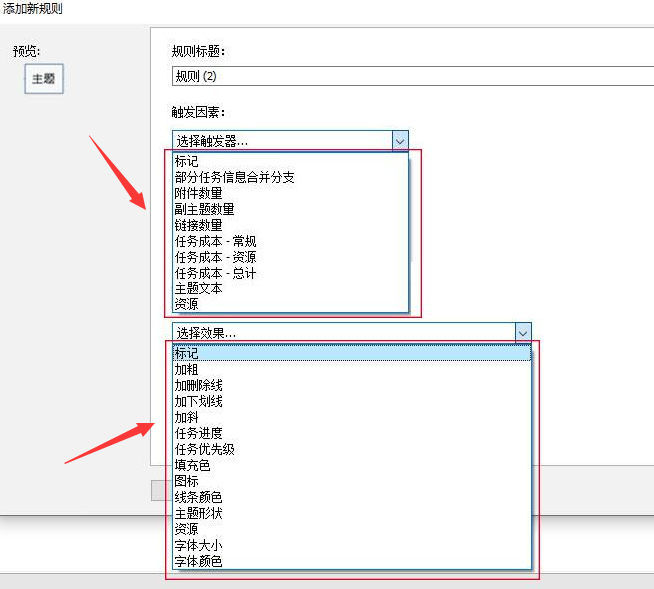Viewport: 654px width, 589px height.
Task: Choose 主题形状 effect option
Action: pos(352,513)
